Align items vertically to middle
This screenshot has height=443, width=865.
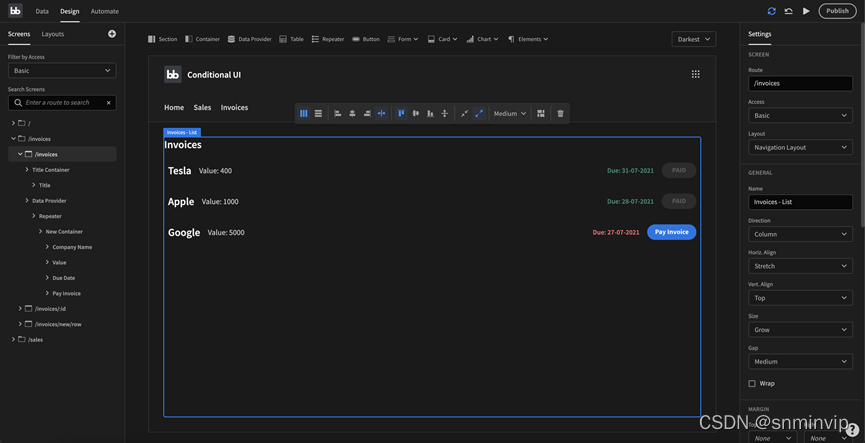[x=415, y=114]
